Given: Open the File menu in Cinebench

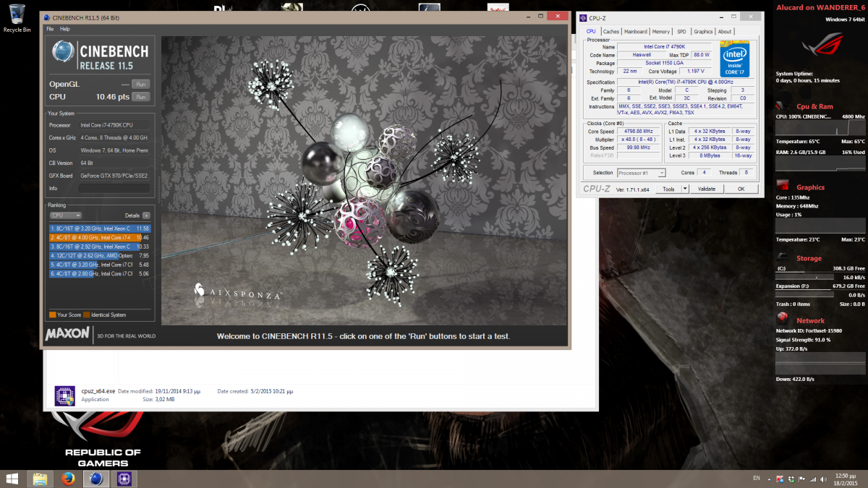Looking at the screenshot, I should 50,29.
